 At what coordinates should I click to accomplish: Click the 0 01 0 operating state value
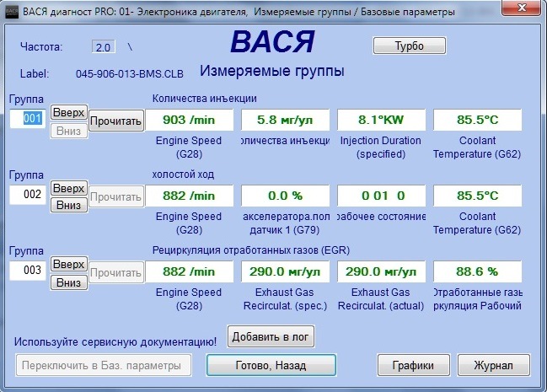click(x=381, y=196)
